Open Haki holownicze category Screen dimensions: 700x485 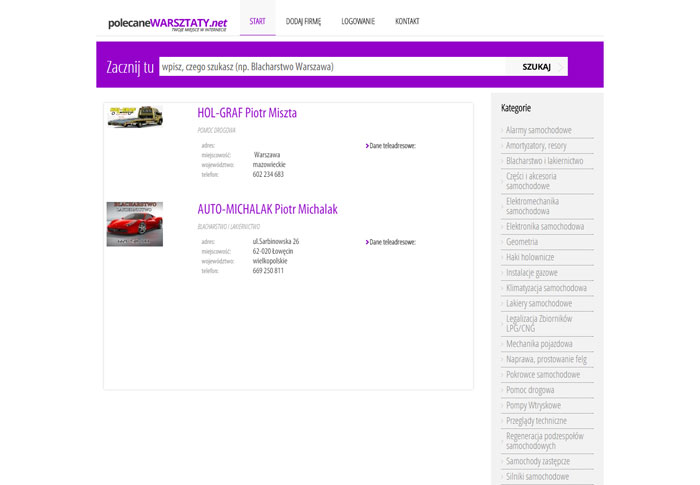(530, 257)
